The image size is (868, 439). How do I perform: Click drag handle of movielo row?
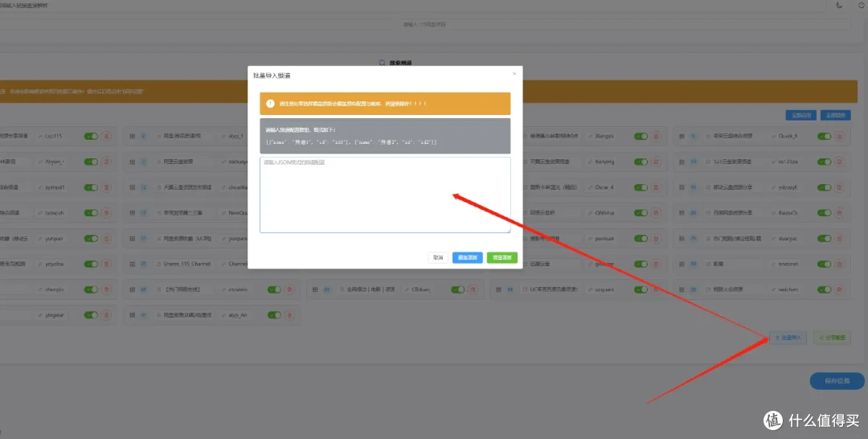(132, 289)
